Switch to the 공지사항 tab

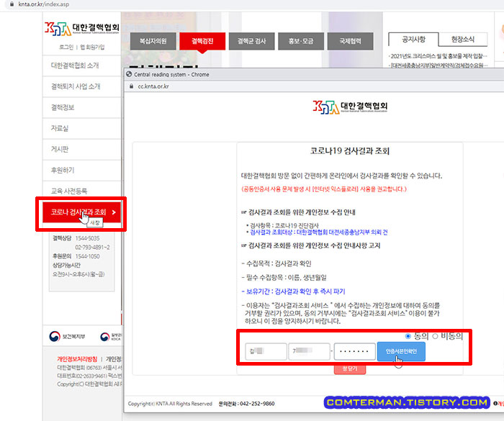click(x=413, y=40)
